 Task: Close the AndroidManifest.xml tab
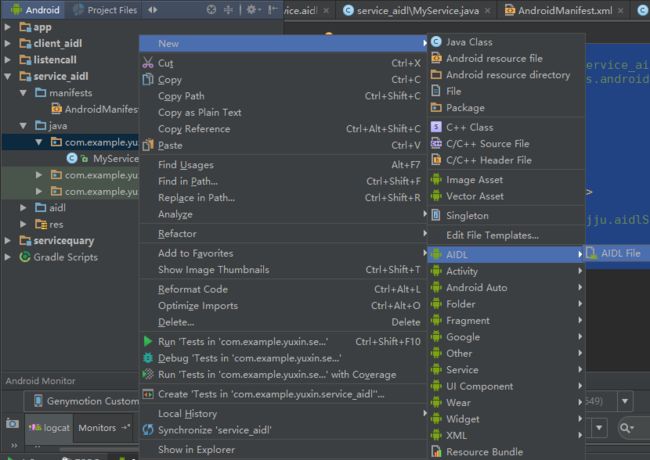[620, 11]
